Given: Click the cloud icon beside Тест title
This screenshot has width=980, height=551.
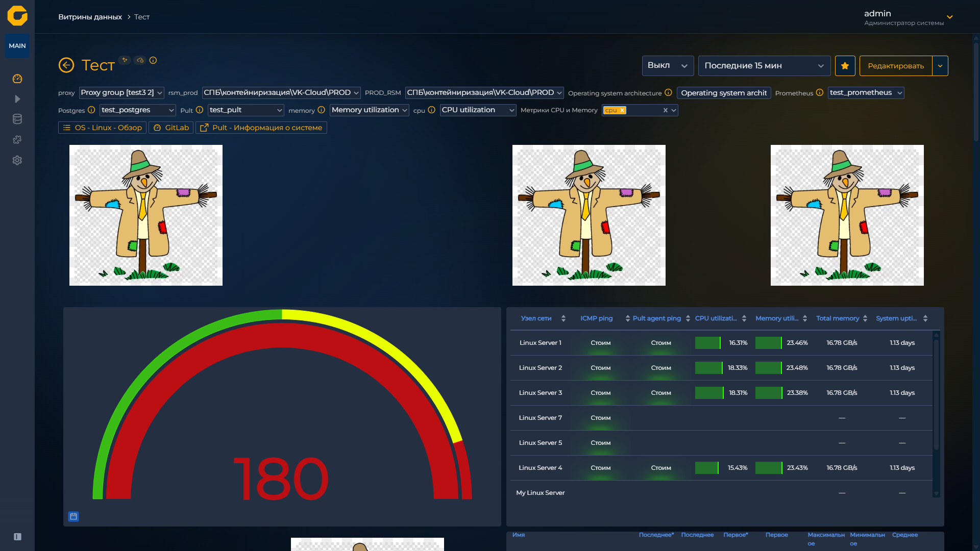Looking at the screenshot, I should click(x=140, y=60).
